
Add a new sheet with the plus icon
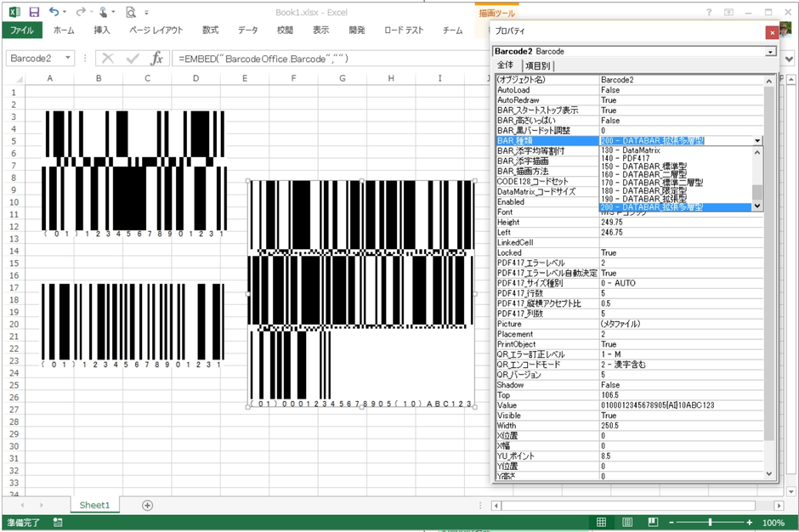(x=147, y=505)
